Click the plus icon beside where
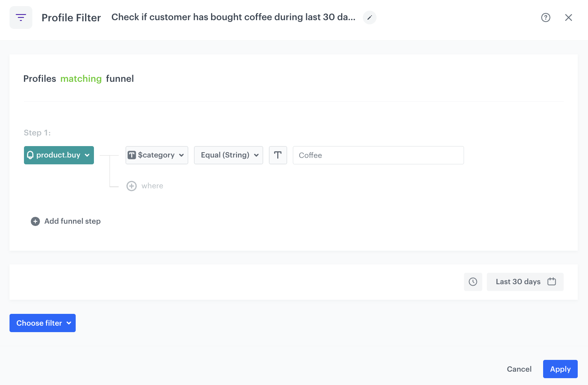The image size is (588, 385). point(132,186)
